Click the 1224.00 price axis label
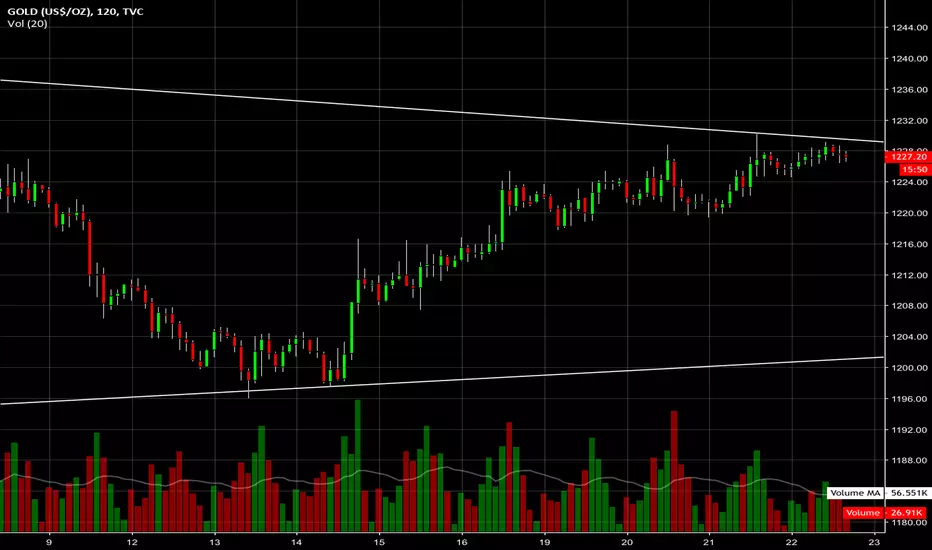The width and height of the screenshot is (932, 550). [909, 182]
